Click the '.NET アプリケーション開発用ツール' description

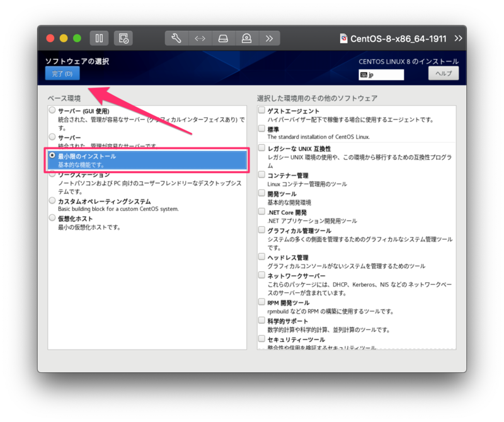312,221
